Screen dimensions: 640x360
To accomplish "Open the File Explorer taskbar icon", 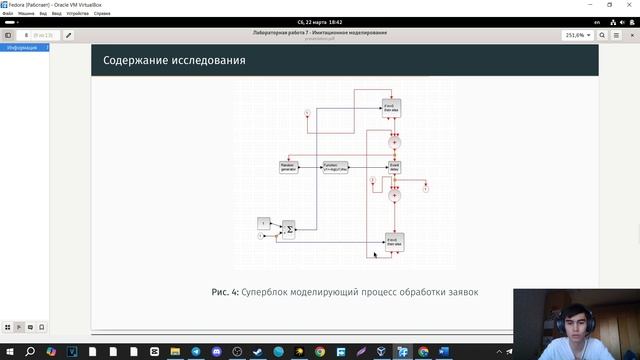I will coord(175,351).
